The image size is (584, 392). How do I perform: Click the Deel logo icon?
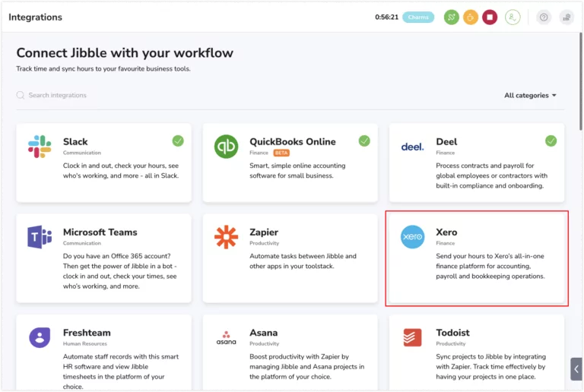(412, 147)
